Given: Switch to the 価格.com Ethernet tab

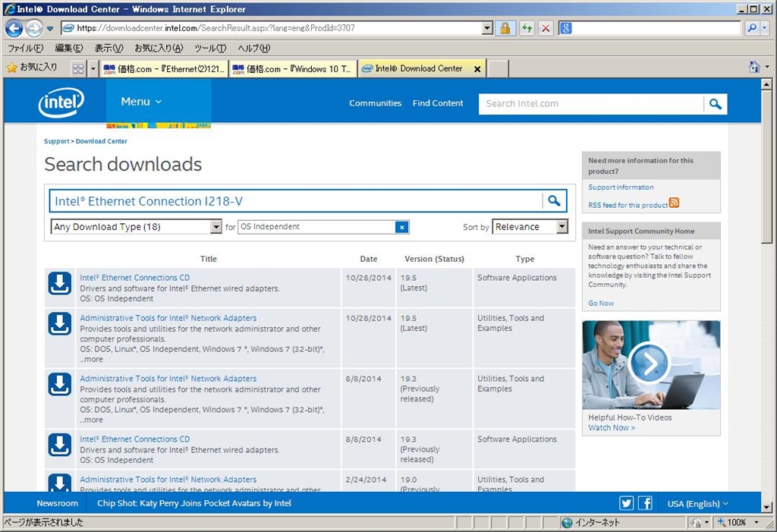Looking at the screenshot, I should [164, 69].
